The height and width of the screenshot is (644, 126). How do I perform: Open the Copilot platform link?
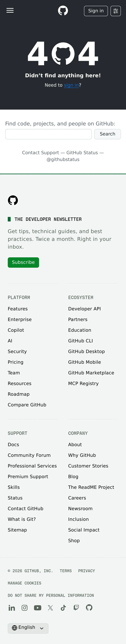point(16,330)
